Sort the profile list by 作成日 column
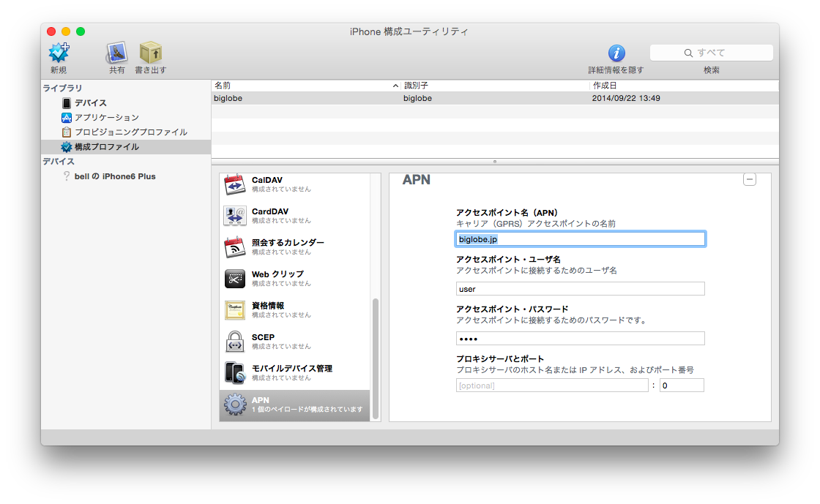This screenshot has width=820, height=504. point(684,86)
